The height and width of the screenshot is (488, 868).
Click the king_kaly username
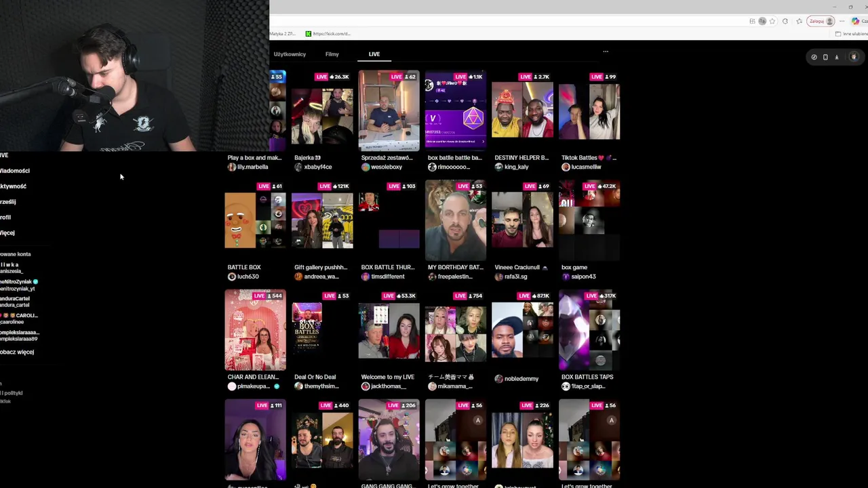[x=516, y=167]
